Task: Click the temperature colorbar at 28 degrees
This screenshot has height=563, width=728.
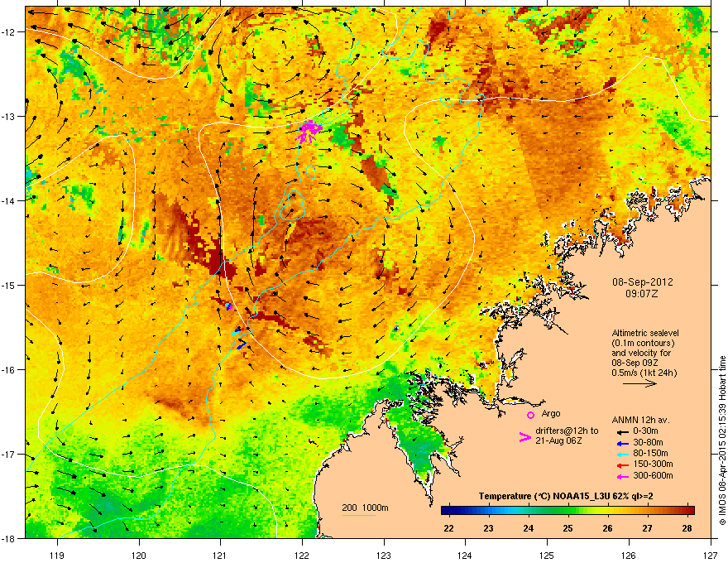Action: click(687, 510)
